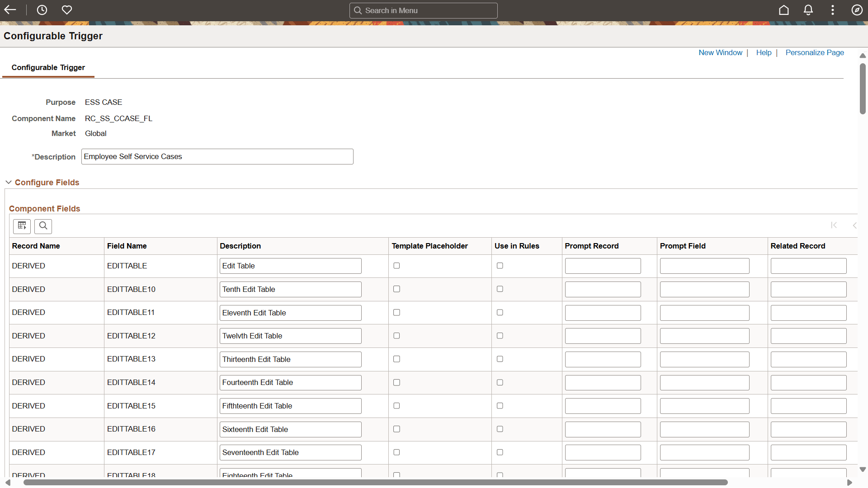This screenshot has height=488, width=868.
Task: Click the previous-row grid navigation arrow
Action: click(x=856, y=225)
